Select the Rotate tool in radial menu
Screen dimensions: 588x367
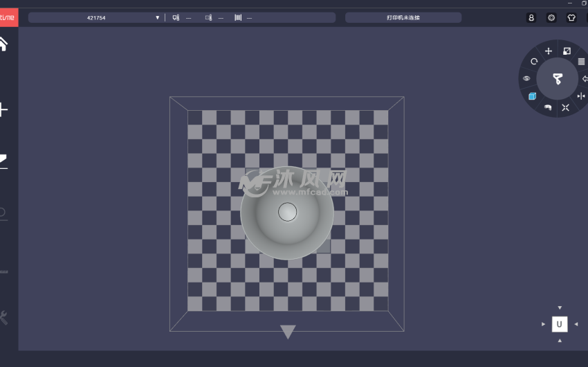tap(534, 62)
